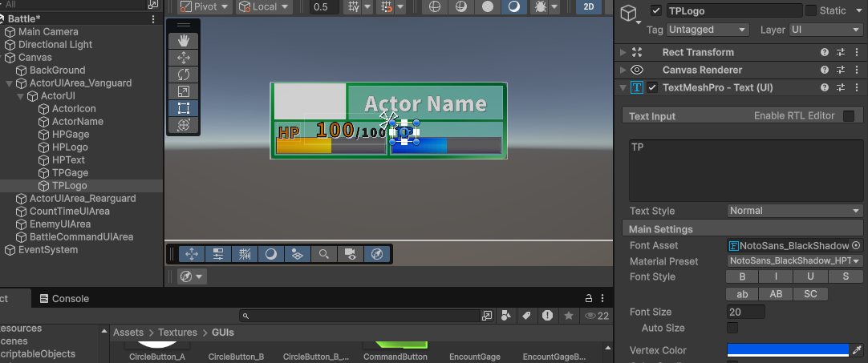This screenshot has width=868, height=363.
Task: Collapse the ActorUIArea_Vanguard tree item
Action: pyautogui.click(x=10, y=83)
